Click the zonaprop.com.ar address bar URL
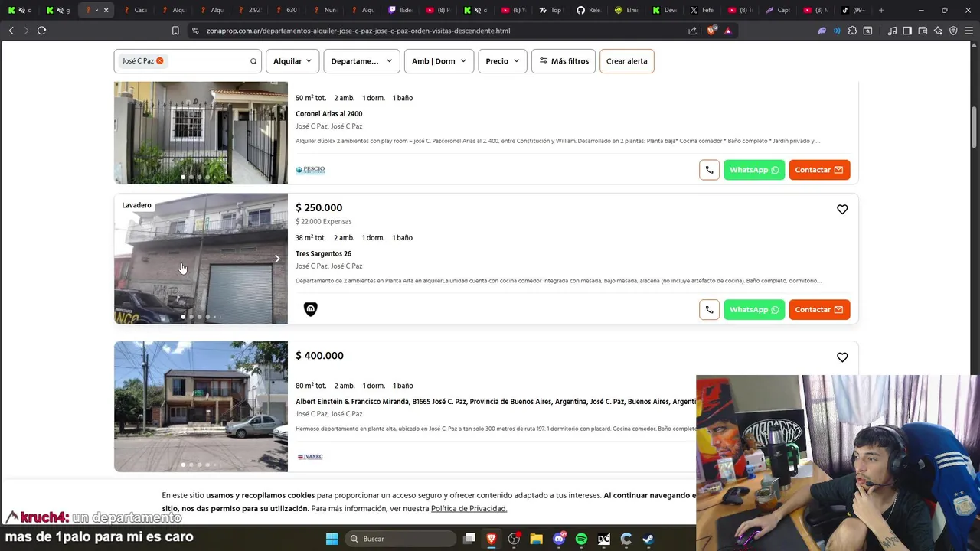Viewport: 980px width, 551px height. tap(358, 31)
